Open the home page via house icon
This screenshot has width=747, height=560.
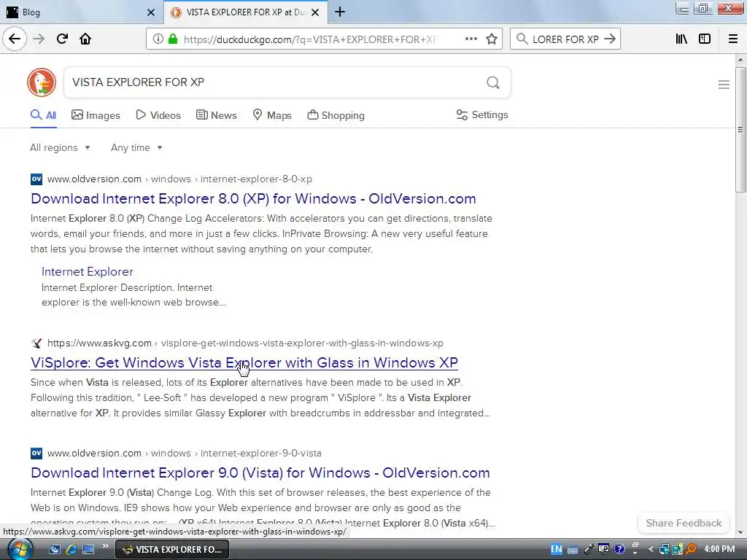pyautogui.click(x=85, y=39)
